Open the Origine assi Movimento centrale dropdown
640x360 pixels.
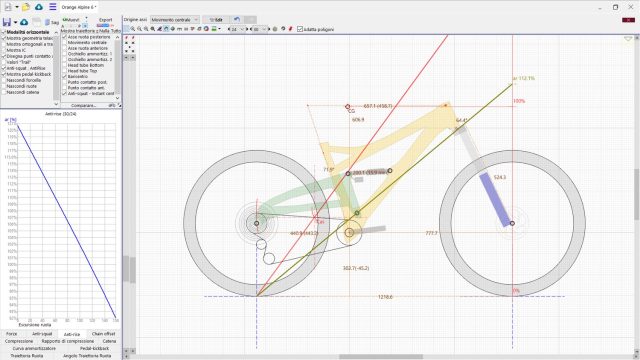tap(175, 20)
